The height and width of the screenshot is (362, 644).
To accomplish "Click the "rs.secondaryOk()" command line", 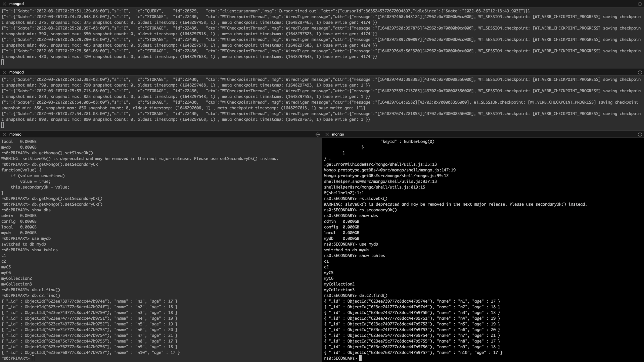I will (360, 210).
